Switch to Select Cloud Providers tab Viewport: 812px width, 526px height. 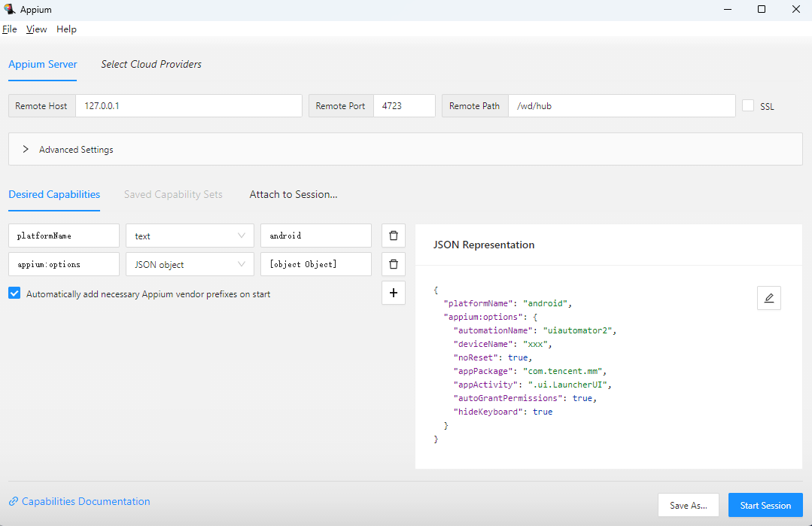point(151,64)
